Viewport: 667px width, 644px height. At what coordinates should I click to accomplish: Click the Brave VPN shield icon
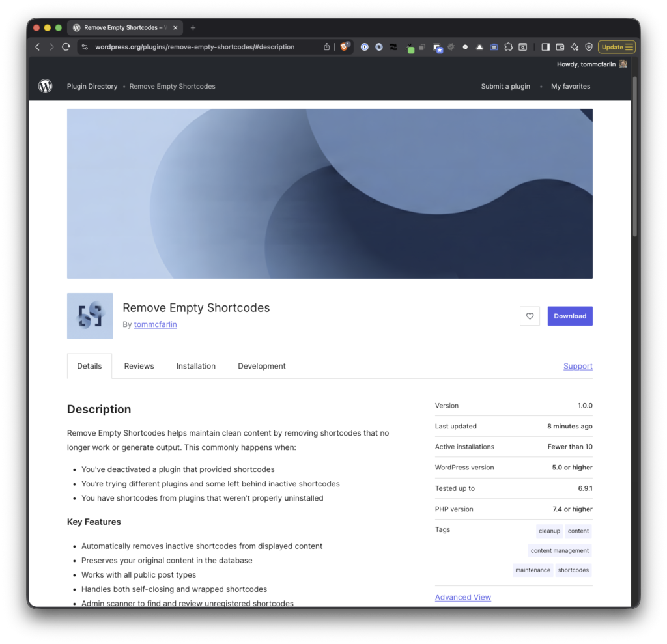coord(588,47)
